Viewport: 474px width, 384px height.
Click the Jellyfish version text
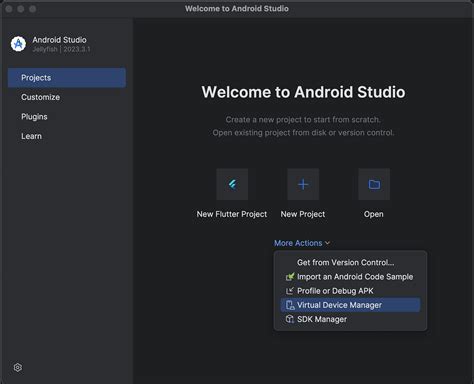click(61, 49)
